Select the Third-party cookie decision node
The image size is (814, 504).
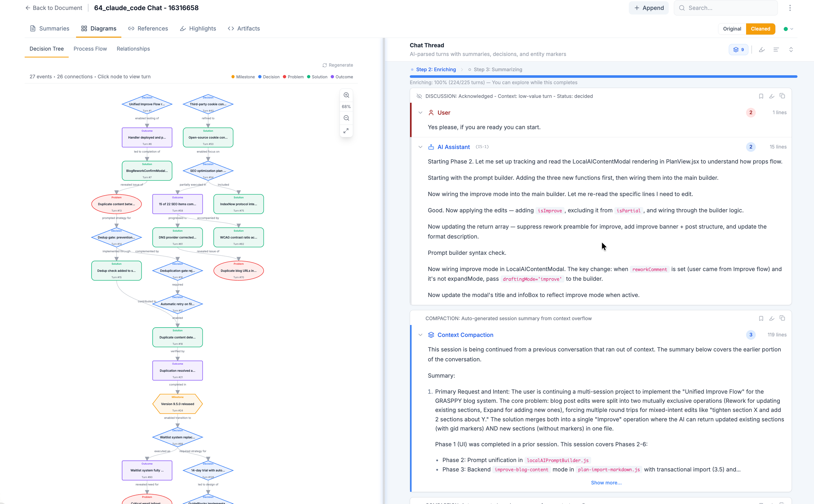[208, 104]
